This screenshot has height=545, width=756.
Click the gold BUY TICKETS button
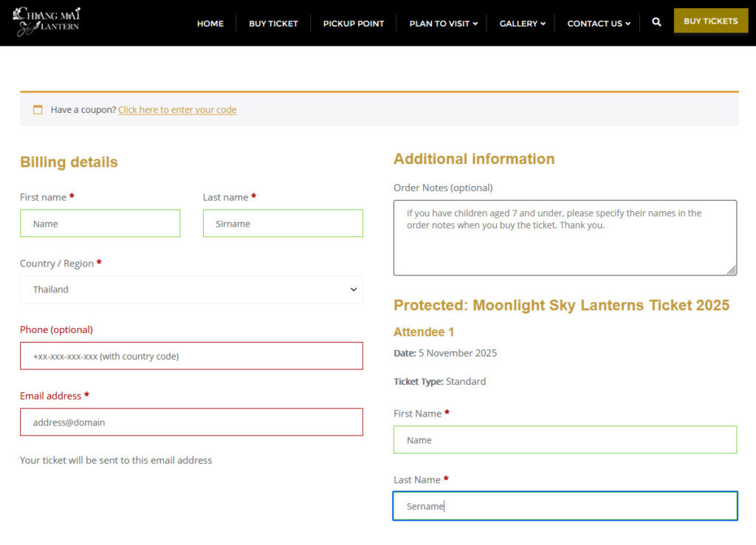(711, 21)
